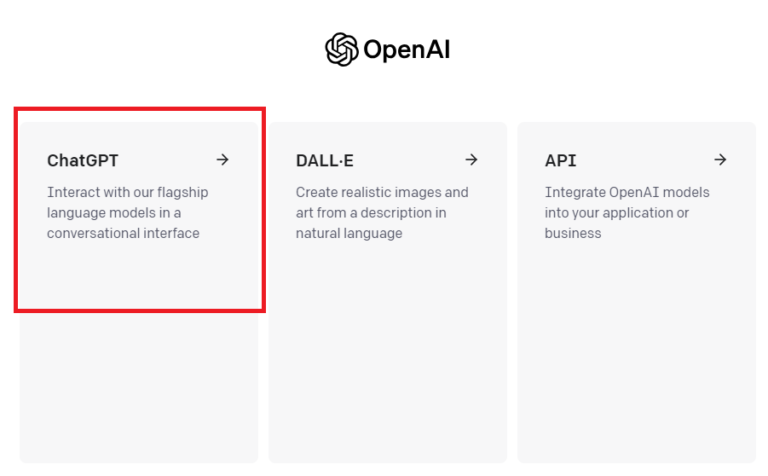Click the "into your application or" line
This screenshot has height=476, width=768.
tap(617, 213)
